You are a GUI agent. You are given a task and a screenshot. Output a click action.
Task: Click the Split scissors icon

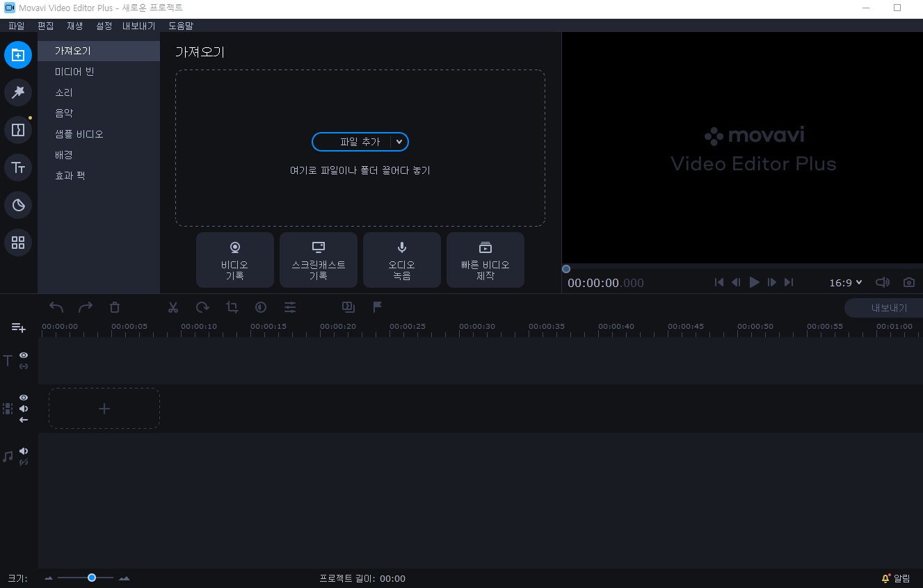click(173, 307)
